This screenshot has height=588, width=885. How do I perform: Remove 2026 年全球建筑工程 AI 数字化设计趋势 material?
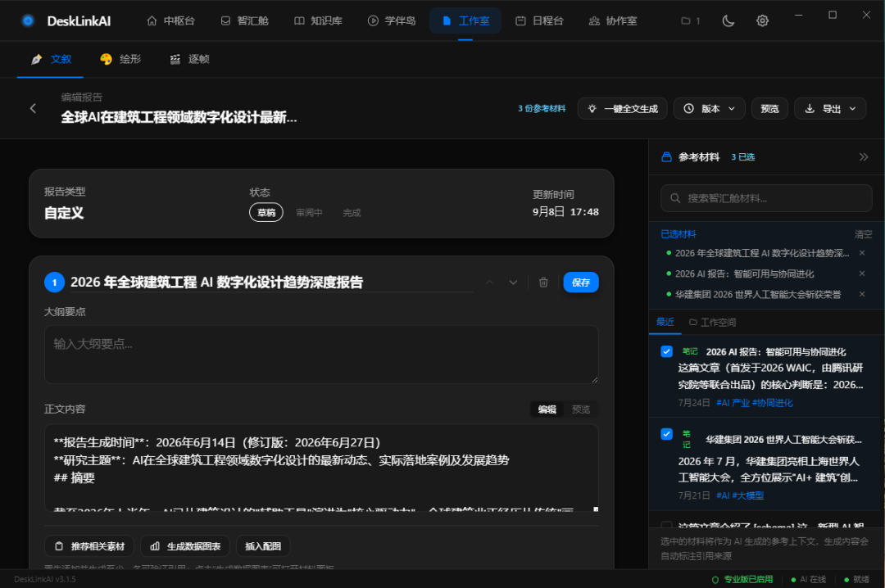click(862, 253)
